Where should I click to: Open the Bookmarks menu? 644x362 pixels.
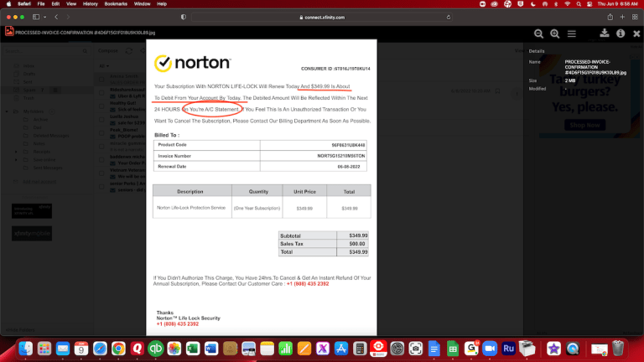(116, 4)
